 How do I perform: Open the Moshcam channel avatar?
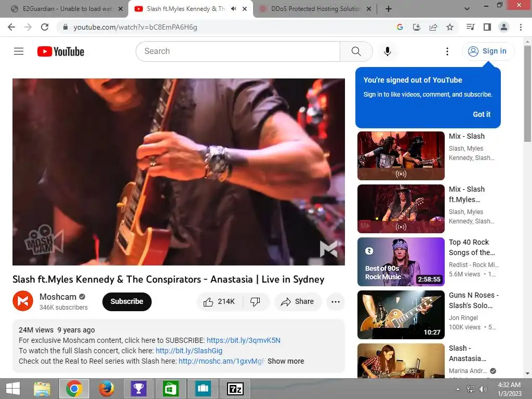pyautogui.click(x=23, y=301)
